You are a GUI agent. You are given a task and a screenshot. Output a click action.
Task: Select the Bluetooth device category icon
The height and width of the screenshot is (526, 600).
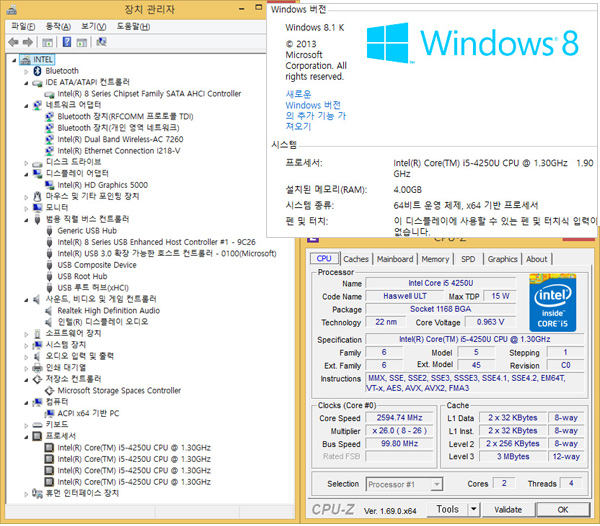[x=37, y=71]
